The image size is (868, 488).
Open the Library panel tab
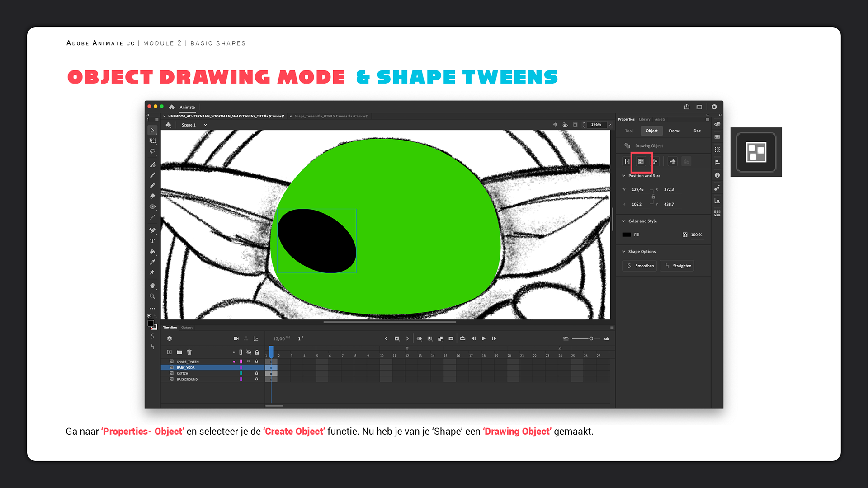pyautogui.click(x=644, y=119)
